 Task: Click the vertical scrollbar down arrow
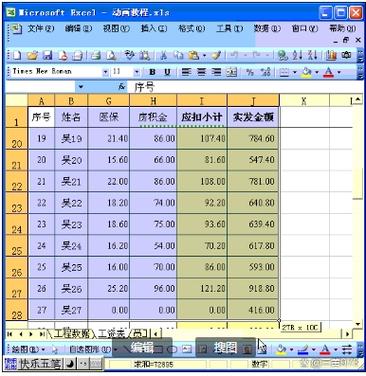point(358,324)
